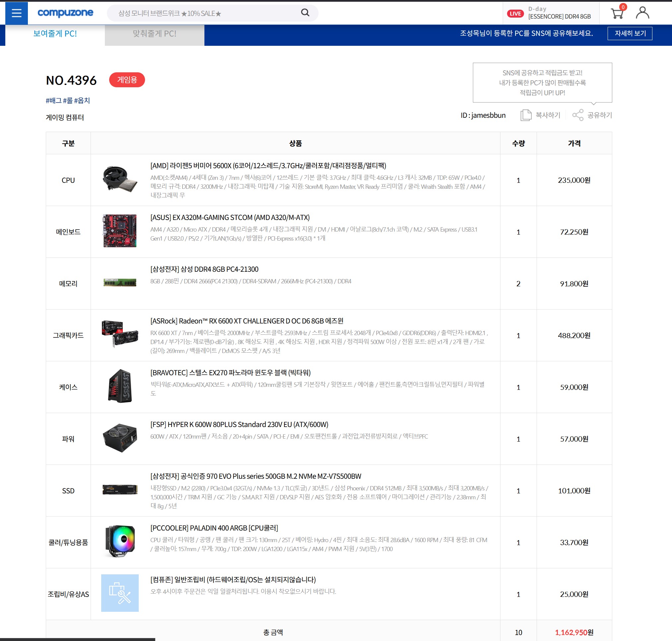Screen dimensions: 672x641
Task: Open the RX 6600 XT Challenger product link
Action: pyautogui.click(x=247, y=321)
